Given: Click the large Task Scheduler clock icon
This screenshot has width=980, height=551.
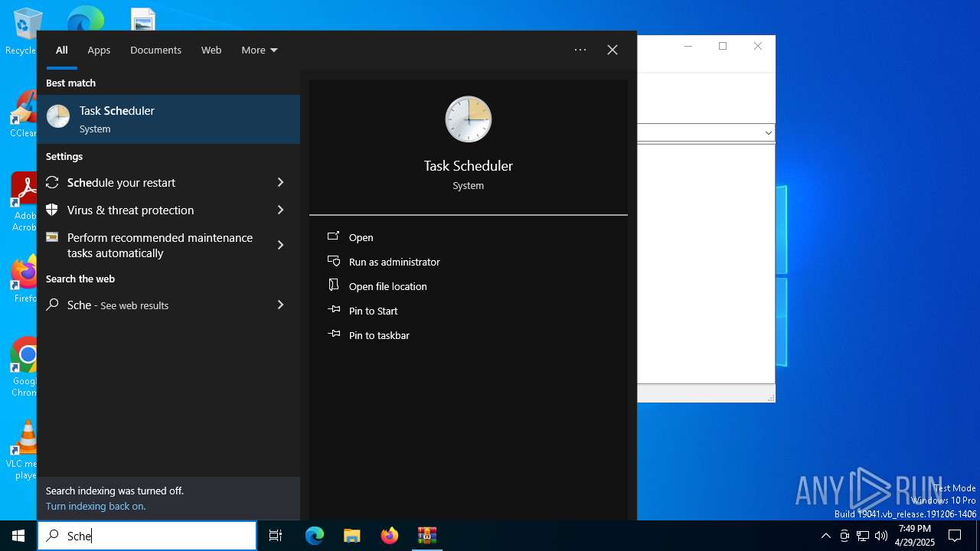Looking at the screenshot, I should (468, 119).
